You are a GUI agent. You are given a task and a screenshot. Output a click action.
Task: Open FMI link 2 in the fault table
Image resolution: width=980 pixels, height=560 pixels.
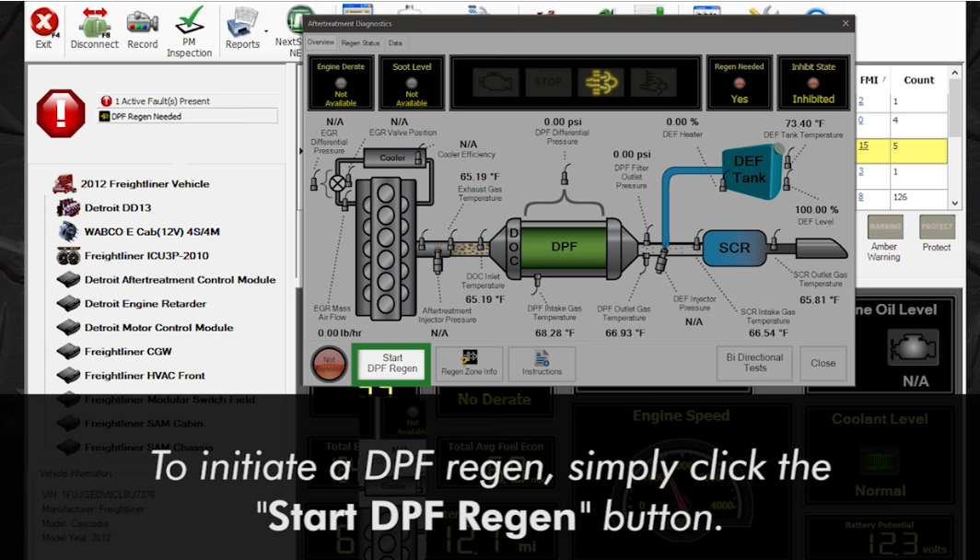click(860, 101)
